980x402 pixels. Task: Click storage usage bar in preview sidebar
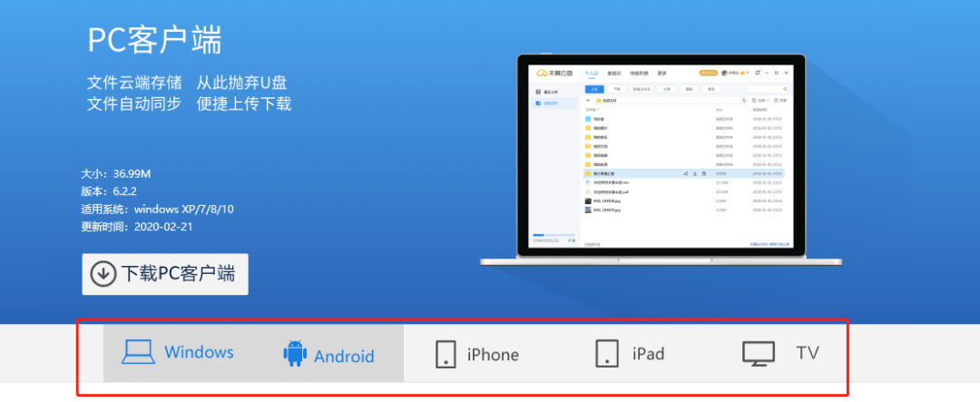point(554,235)
